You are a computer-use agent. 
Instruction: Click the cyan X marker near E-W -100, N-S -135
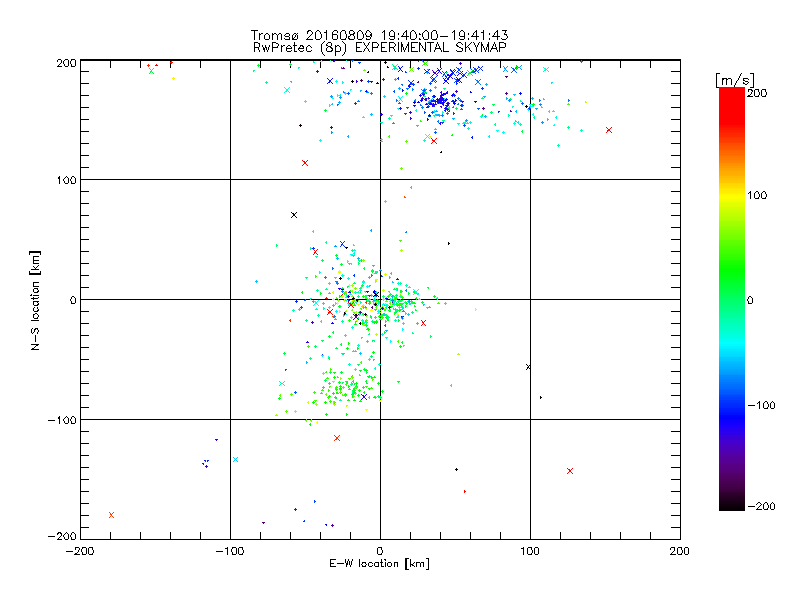pyautogui.click(x=235, y=460)
